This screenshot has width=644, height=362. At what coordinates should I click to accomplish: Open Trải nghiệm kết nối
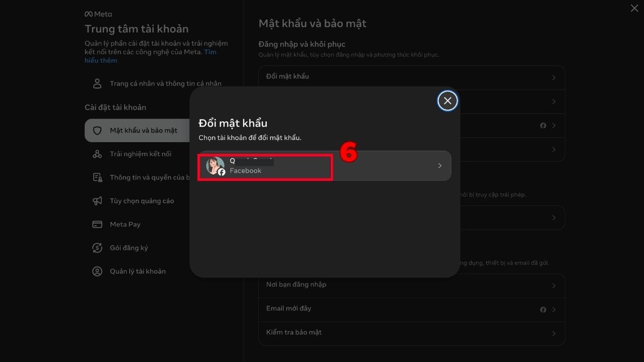coord(141,154)
